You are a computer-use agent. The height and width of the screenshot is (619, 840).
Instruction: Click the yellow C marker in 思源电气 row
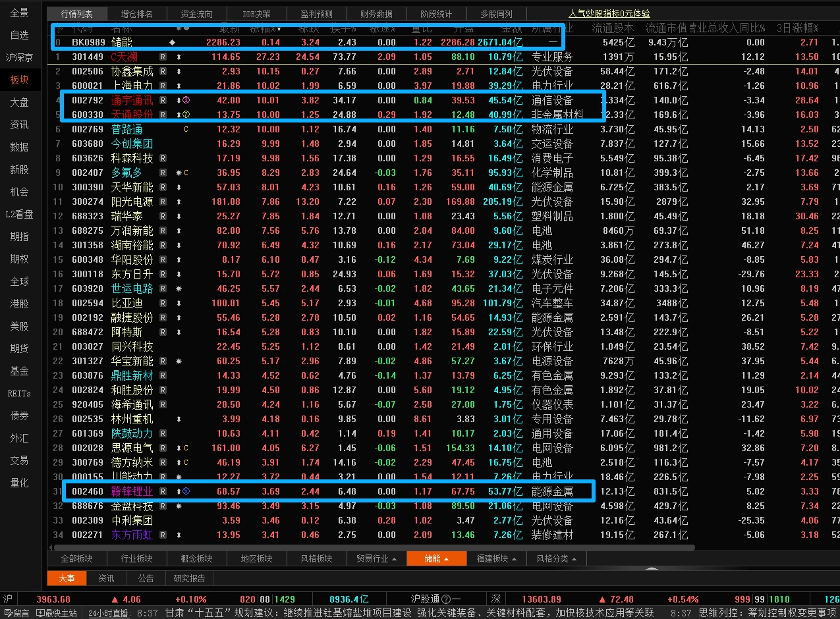(186, 448)
